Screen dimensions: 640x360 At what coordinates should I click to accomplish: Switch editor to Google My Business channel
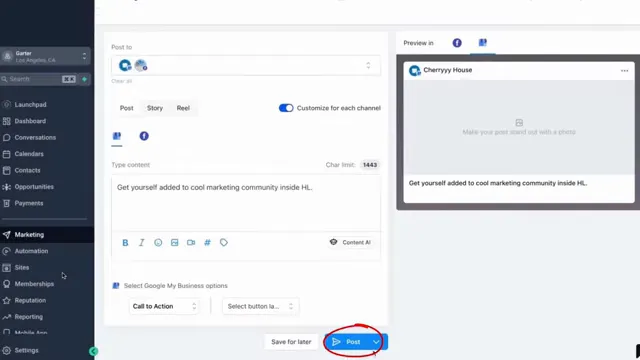117,136
